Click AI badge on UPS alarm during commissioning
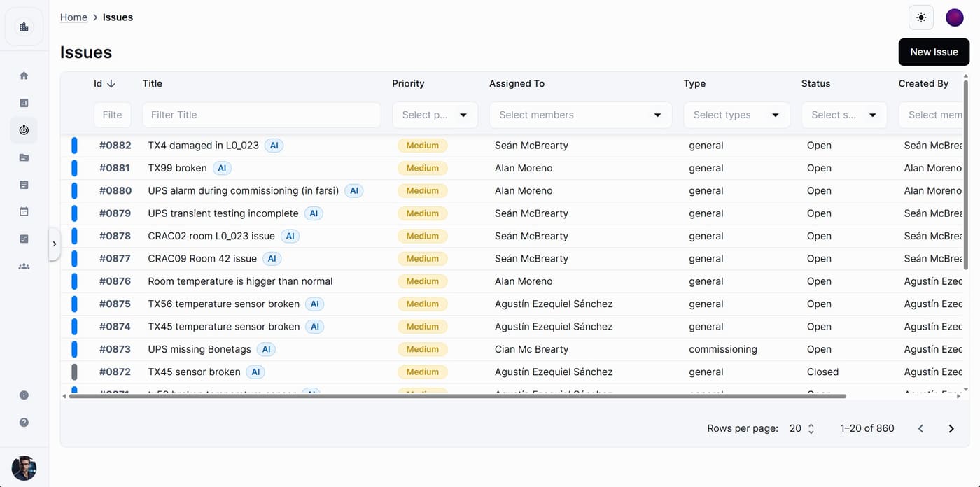The height and width of the screenshot is (487, 980). (x=354, y=190)
